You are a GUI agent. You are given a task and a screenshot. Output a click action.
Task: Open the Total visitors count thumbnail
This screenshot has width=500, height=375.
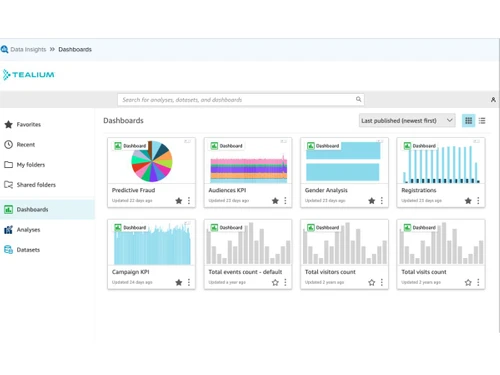click(344, 243)
